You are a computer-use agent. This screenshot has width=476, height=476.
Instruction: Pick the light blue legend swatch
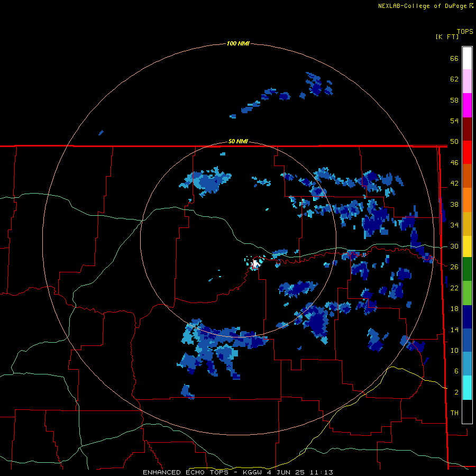point(467,364)
